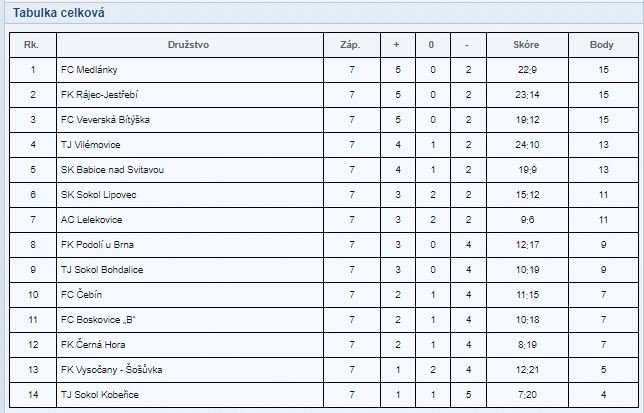
Task: Open FC Čebín team entry
Action: 81,294
